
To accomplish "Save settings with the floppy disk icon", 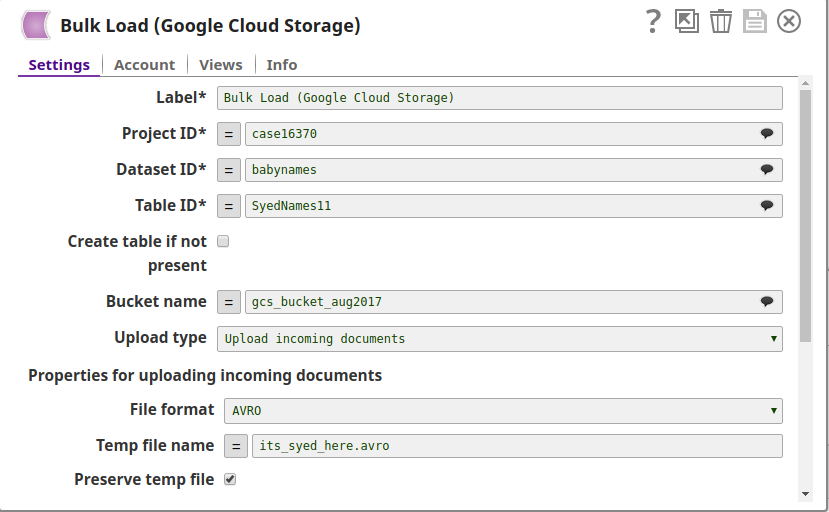I will (x=754, y=22).
